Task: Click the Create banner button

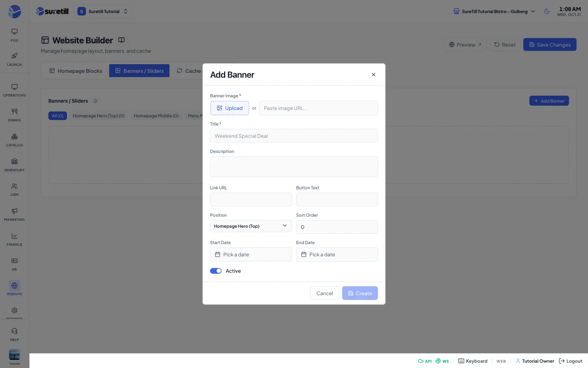Action: (x=360, y=293)
